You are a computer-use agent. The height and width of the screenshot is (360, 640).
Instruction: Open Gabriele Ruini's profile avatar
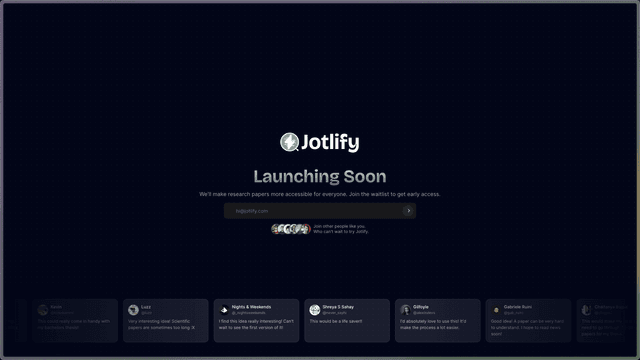coord(496,310)
